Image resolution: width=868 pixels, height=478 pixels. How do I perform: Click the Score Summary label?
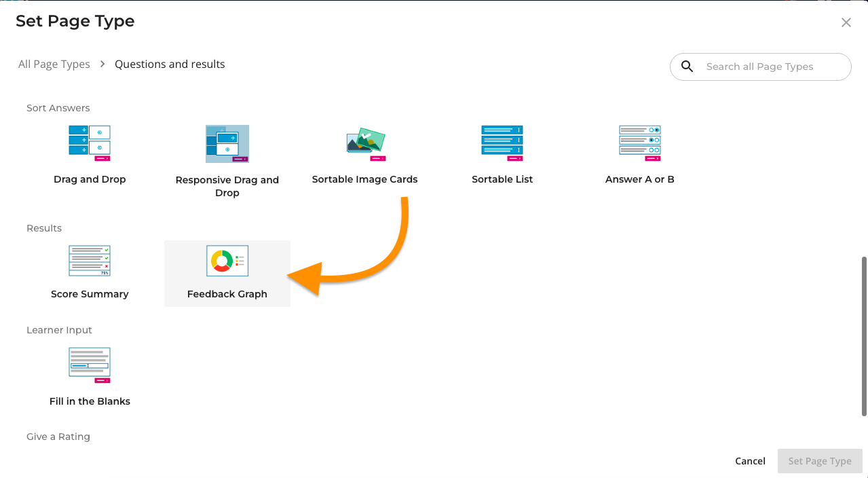tap(90, 294)
